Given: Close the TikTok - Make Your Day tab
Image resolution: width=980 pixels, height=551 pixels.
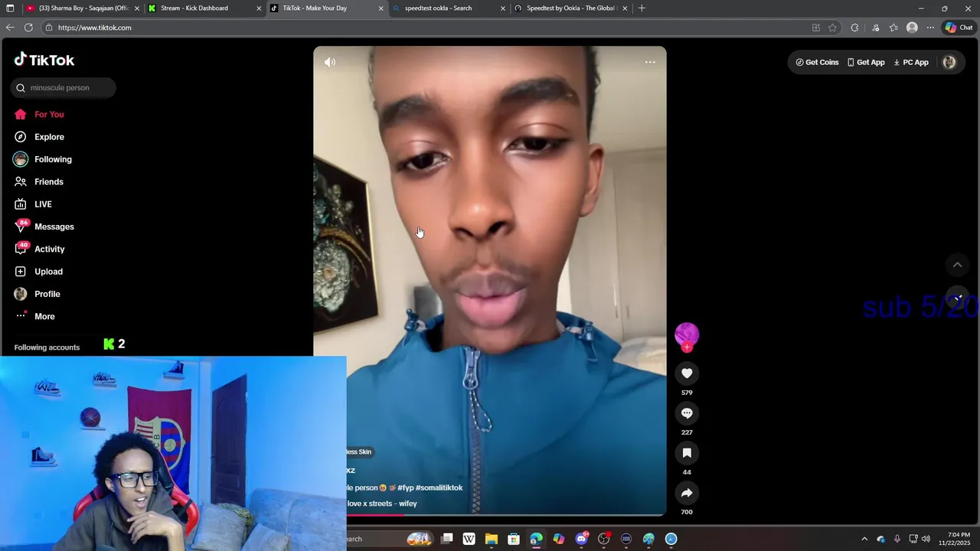Looking at the screenshot, I should [x=381, y=8].
